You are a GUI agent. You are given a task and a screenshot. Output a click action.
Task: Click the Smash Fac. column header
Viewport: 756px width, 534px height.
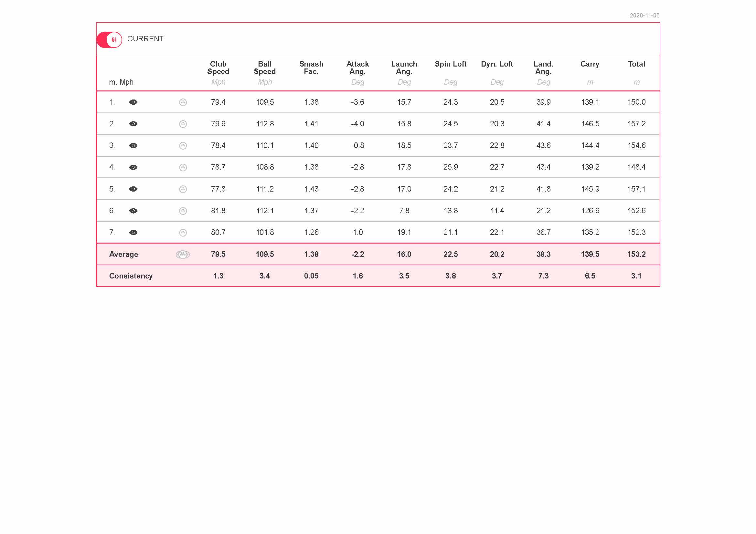coord(311,68)
